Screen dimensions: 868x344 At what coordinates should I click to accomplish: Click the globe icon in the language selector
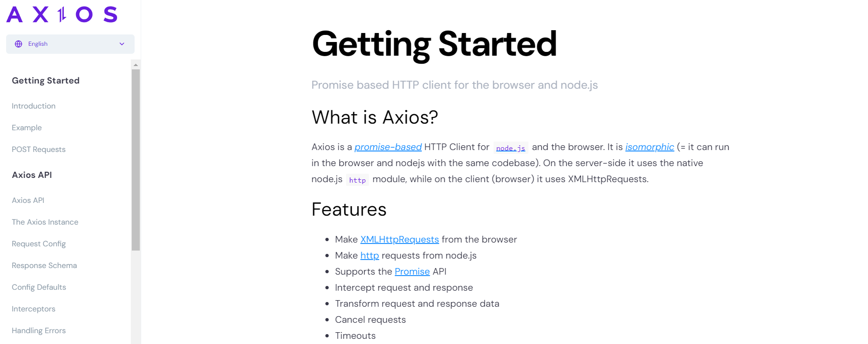coord(18,43)
